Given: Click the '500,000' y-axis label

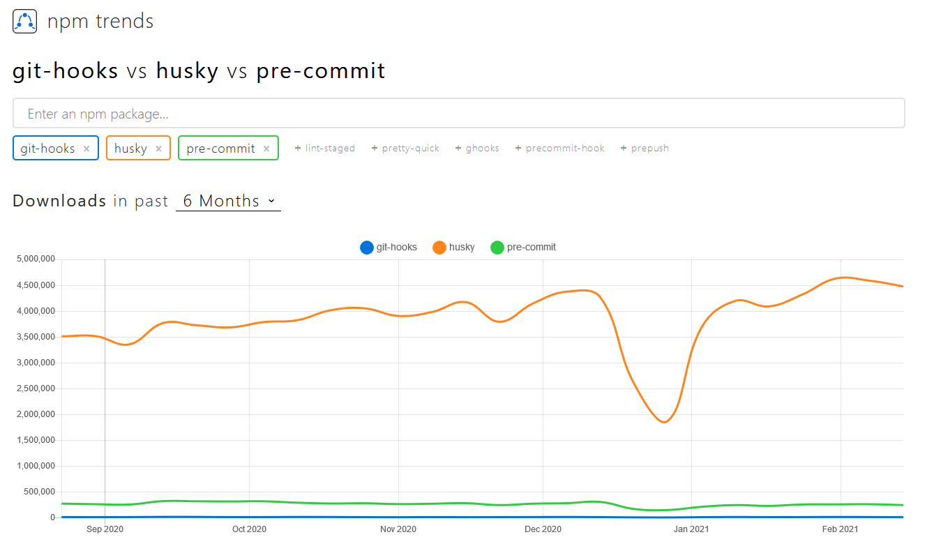Looking at the screenshot, I should click(x=39, y=492).
